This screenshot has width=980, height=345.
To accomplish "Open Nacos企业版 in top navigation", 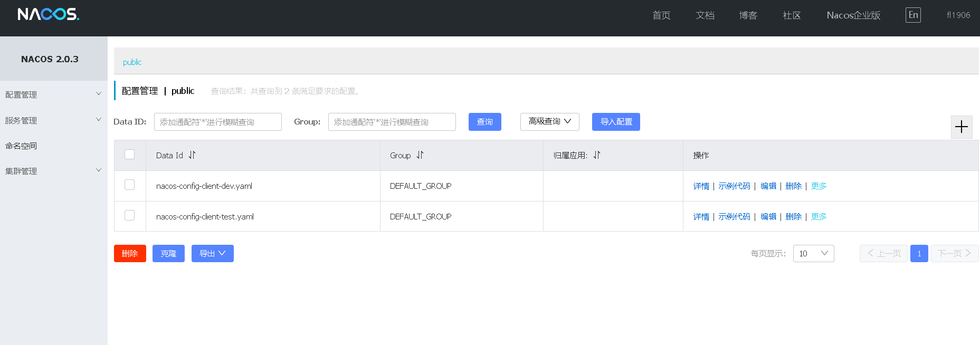I will 853,15.
